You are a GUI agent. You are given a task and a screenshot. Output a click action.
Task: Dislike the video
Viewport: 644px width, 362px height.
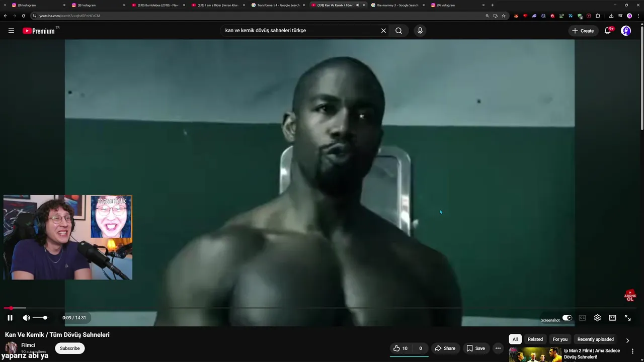tap(420, 348)
